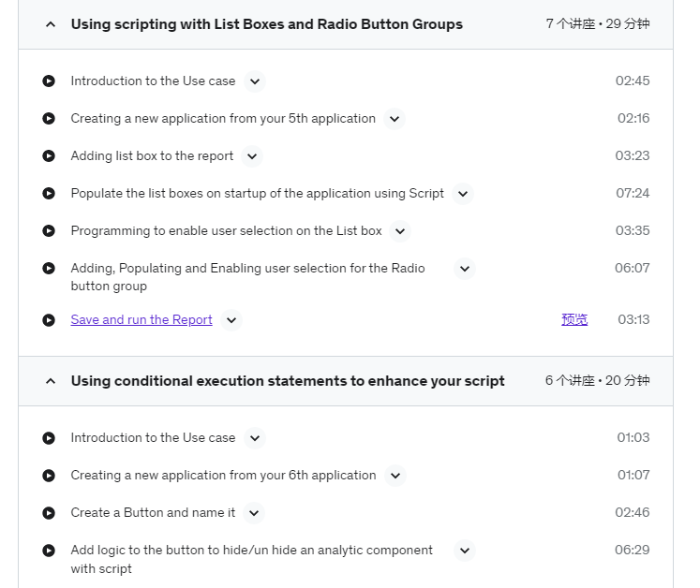The height and width of the screenshot is (588, 700).
Task: Click 'Creating a new application from your 5th application' title
Action: pyautogui.click(x=223, y=118)
